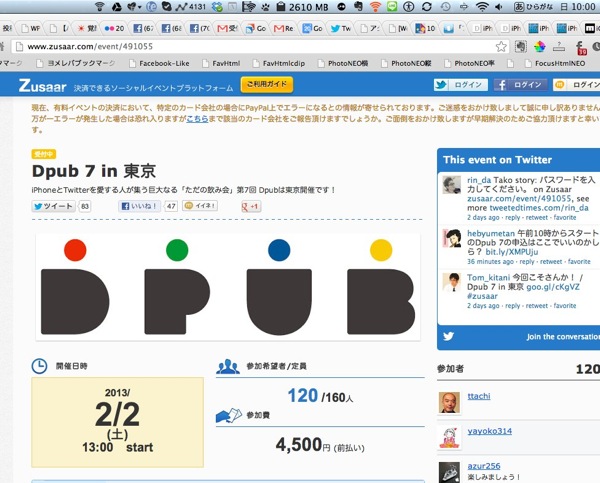Screen dimensions: 600x483
Task: Open participant yayoko314's profile
Action: coord(489,431)
